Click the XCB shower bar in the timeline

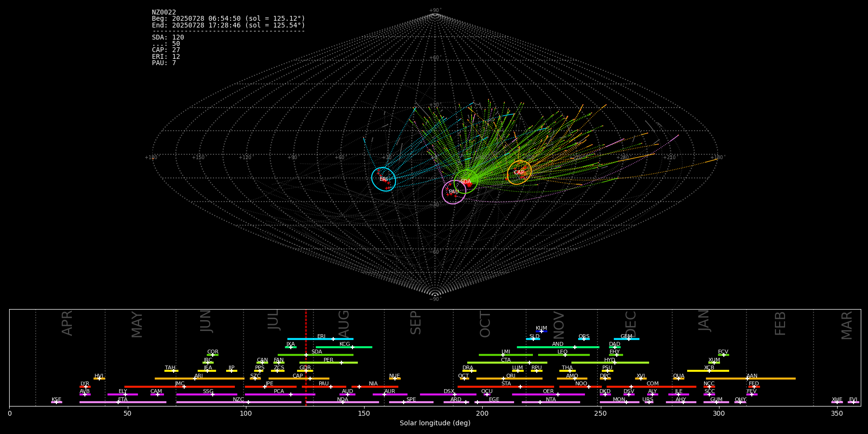(708, 371)
